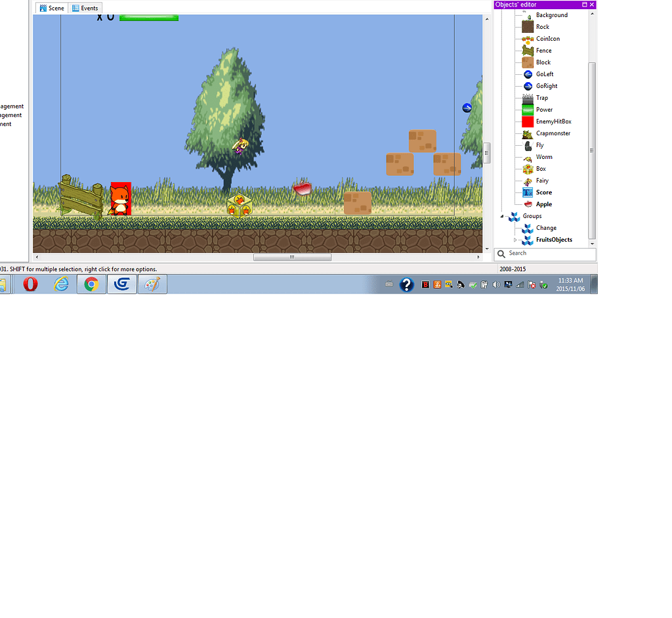Image resolution: width=672 pixels, height=618 pixels.
Task: Select the Block object icon in list
Action: [x=528, y=62]
